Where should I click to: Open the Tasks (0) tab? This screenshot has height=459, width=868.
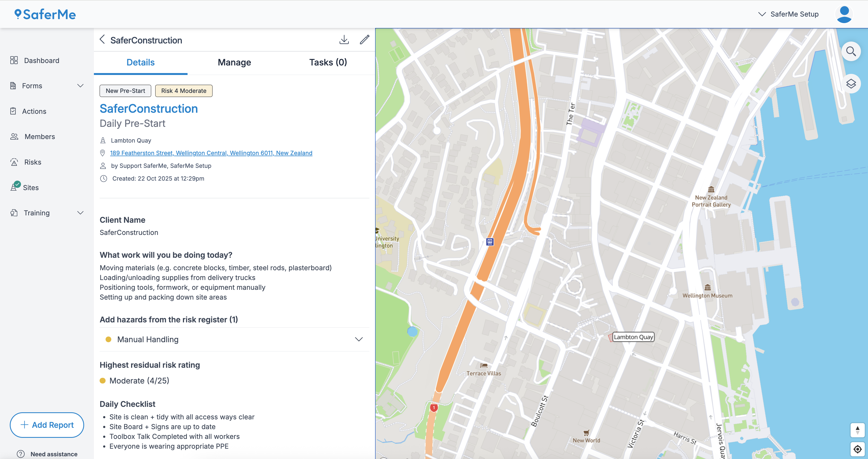click(328, 62)
